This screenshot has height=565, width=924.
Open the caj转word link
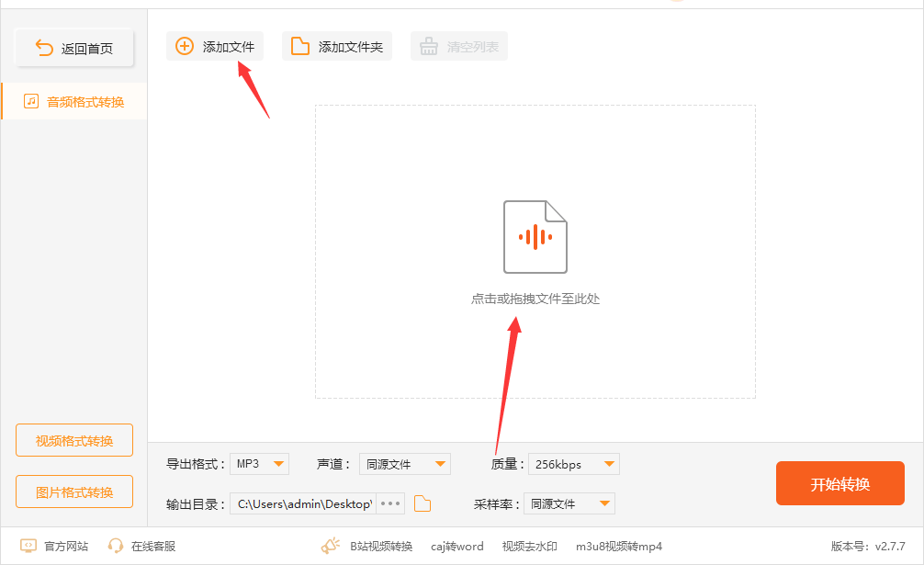point(457,546)
